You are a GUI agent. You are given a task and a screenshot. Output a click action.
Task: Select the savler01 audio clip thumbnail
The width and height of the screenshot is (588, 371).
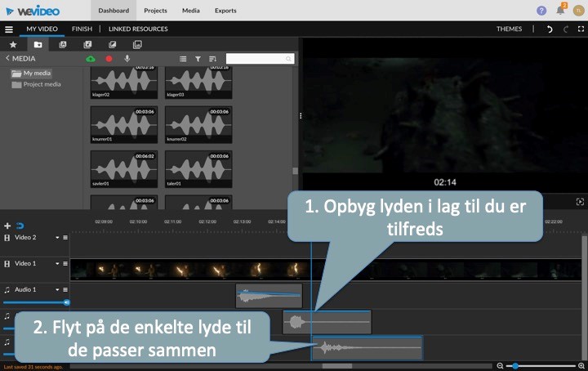124,169
